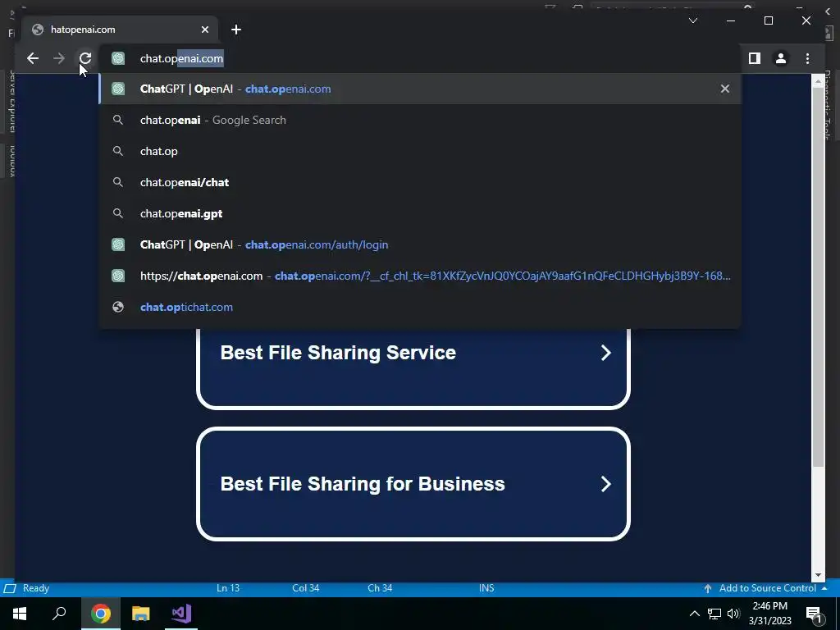
Task: Toggle the browser side panel icon
Action: [x=755, y=58]
